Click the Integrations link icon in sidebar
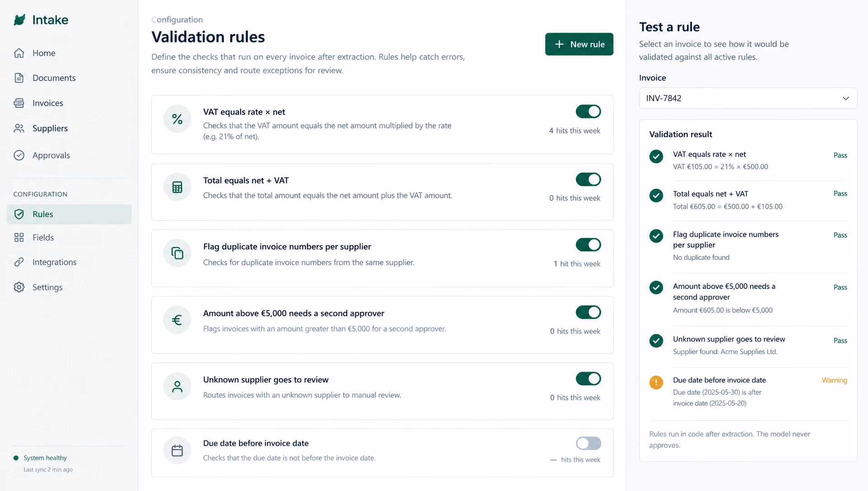This screenshot has width=868, height=491. [x=19, y=262]
